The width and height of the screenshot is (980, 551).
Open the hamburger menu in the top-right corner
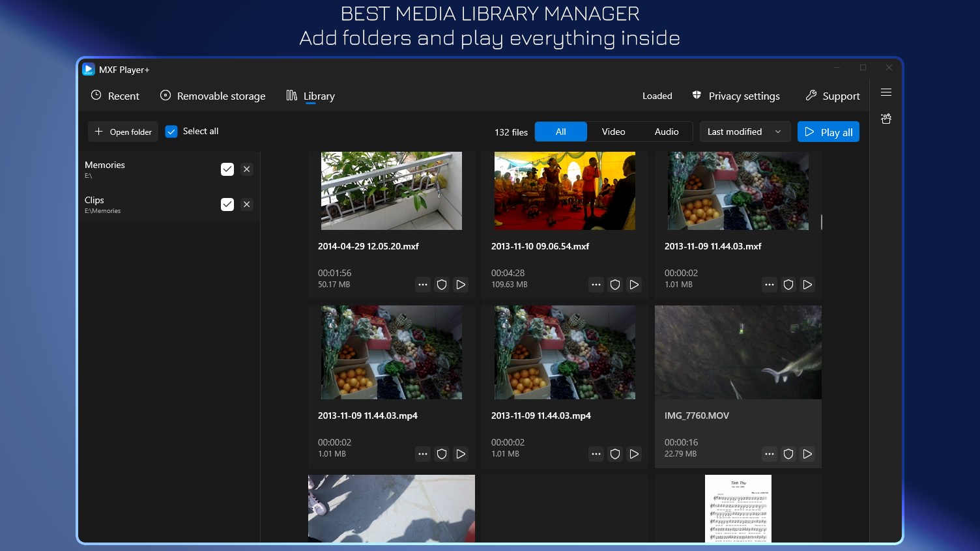coord(886,92)
